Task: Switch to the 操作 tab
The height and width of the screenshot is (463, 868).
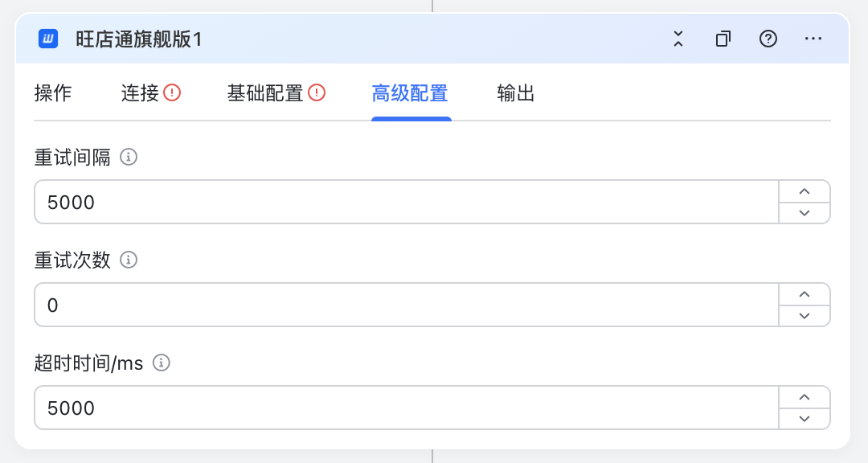Action: (x=52, y=93)
